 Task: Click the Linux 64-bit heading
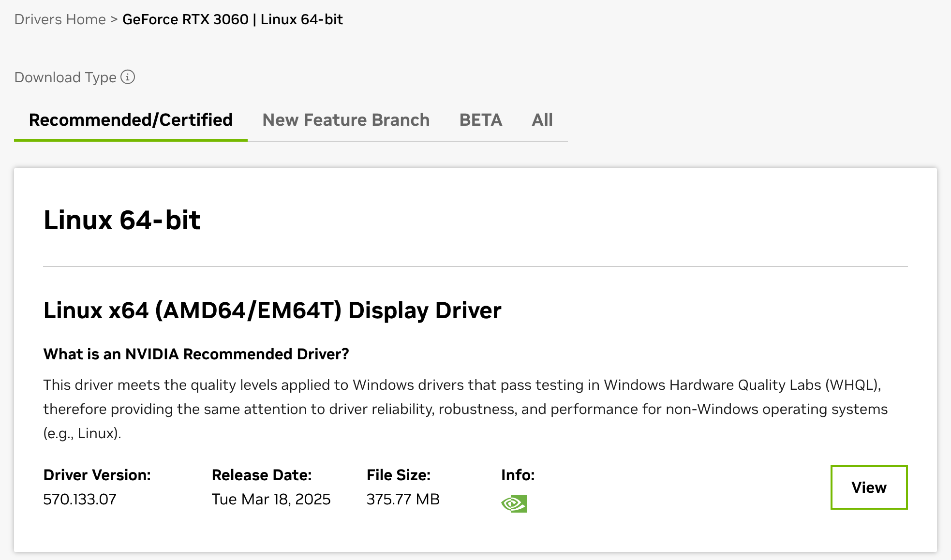tap(122, 221)
